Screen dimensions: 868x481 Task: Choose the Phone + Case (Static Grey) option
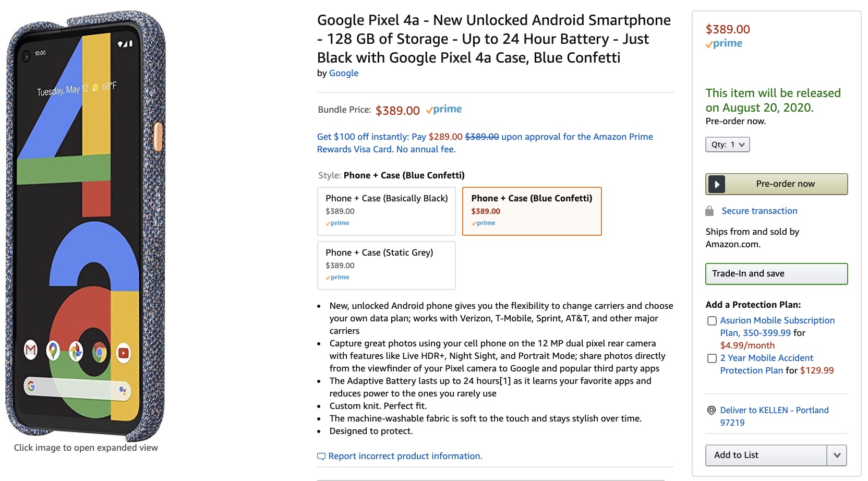[386, 265]
